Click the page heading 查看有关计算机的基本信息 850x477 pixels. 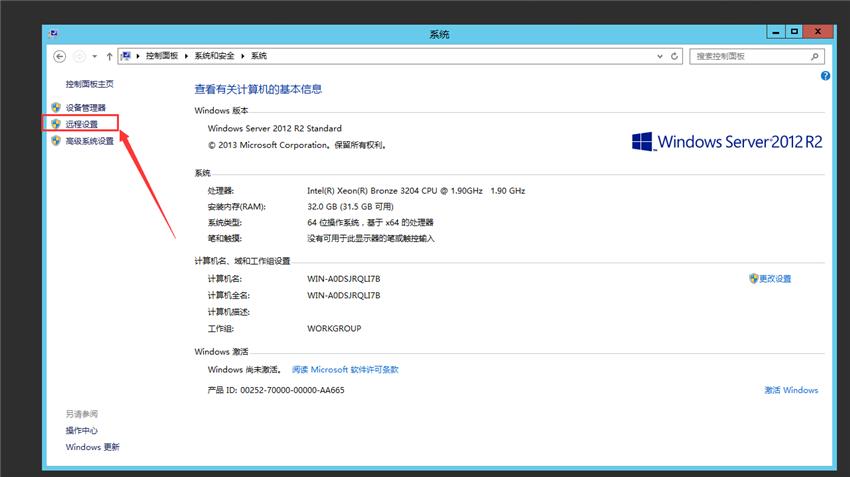click(258, 89)
